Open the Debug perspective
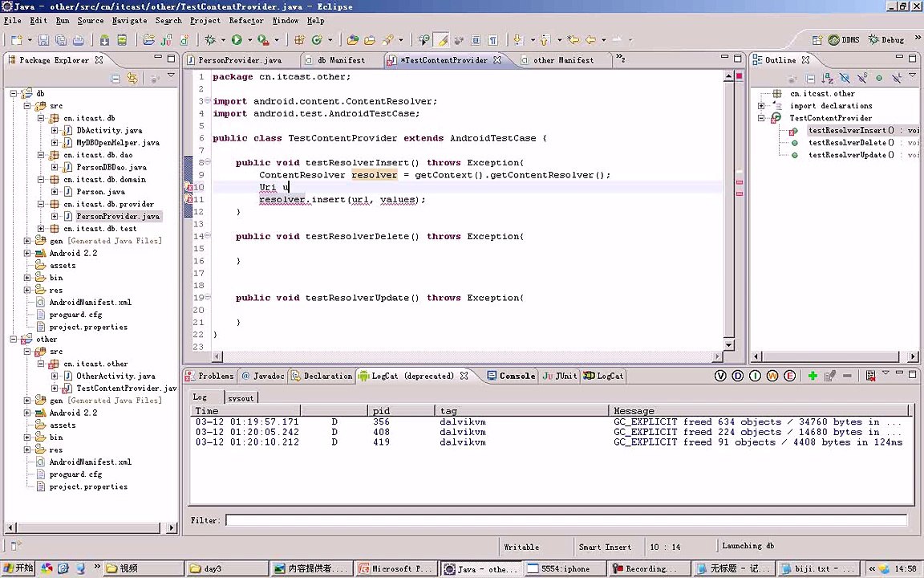Screen dimensions: 924x578 tap(886, 39)
